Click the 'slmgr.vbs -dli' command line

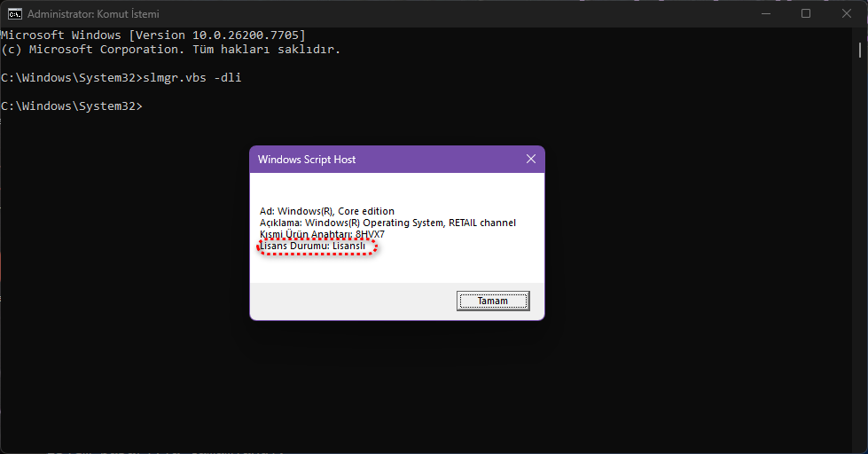coord(121,77)
